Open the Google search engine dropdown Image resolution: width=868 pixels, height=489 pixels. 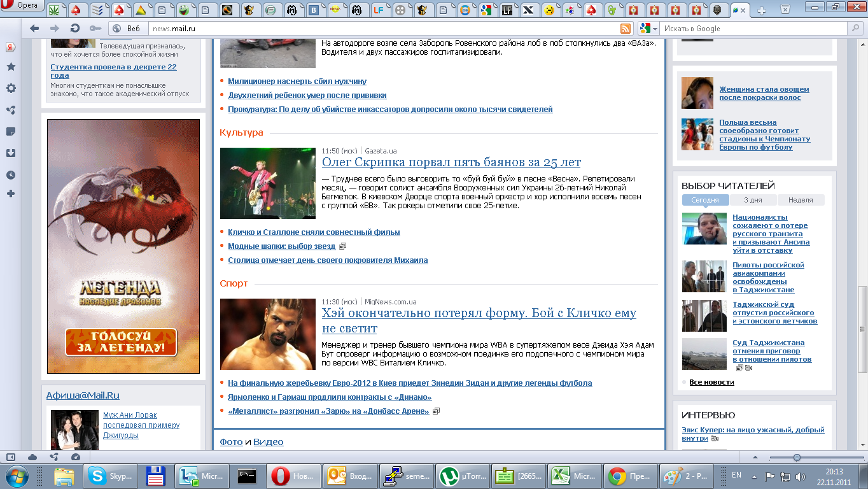(x=648, y=28)
